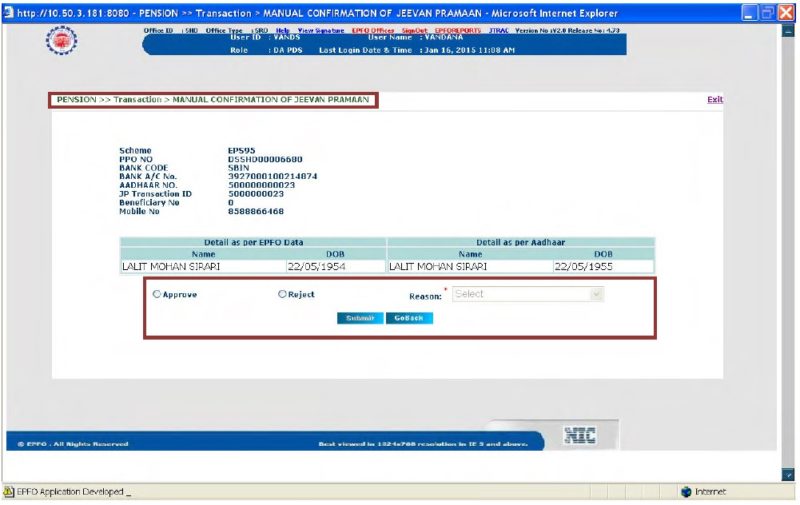The image size is (800, 505).
Task: Click the NIC logo in footer
Action: (x=580, y=435)
